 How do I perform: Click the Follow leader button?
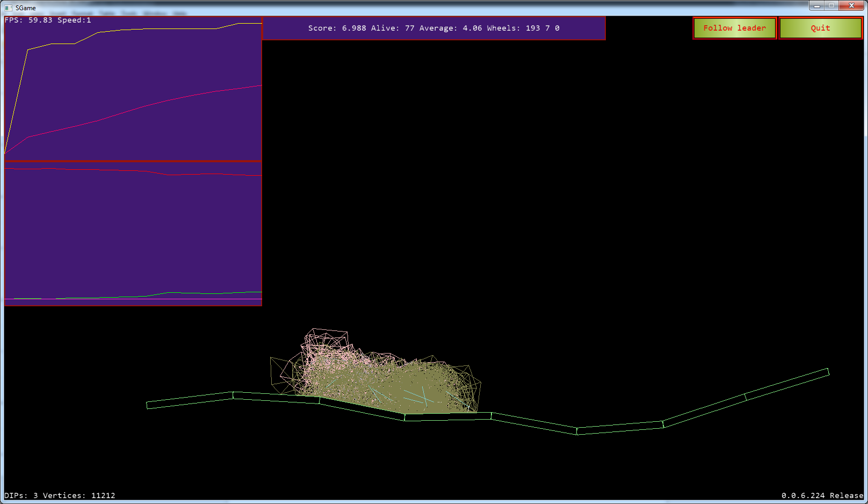[734, 28]
